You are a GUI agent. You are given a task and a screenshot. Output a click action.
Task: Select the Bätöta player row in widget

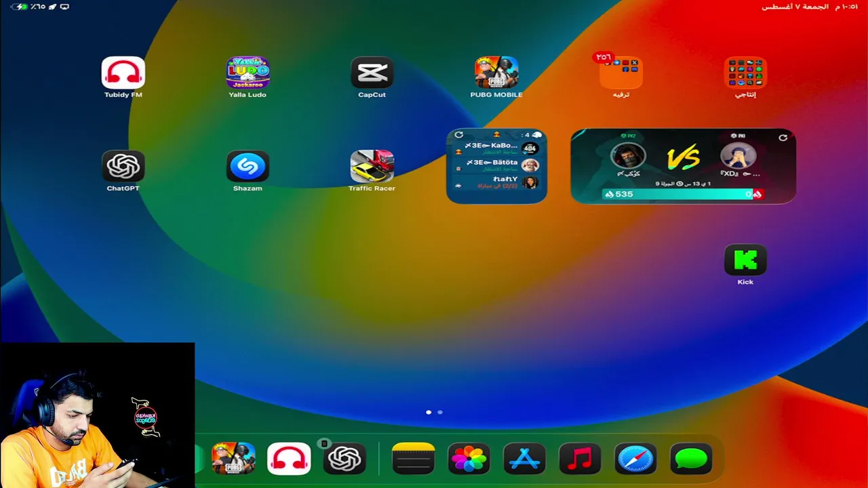tap(496, 165)
